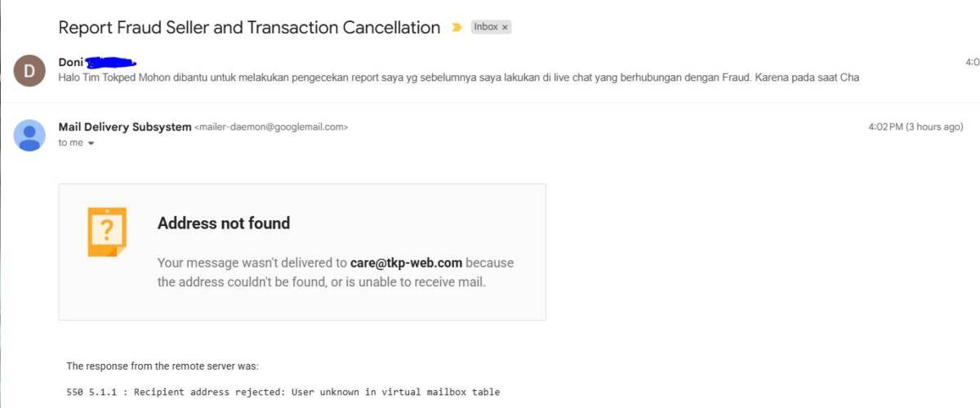Click Doni's brown "D" avatar
980x408 pixels.
[x=29, y=71]
